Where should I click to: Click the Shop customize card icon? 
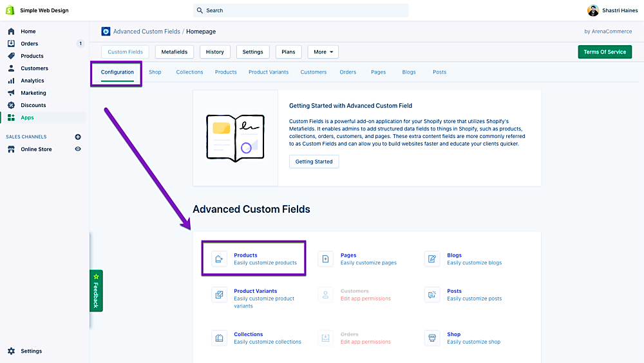point(432,338)
